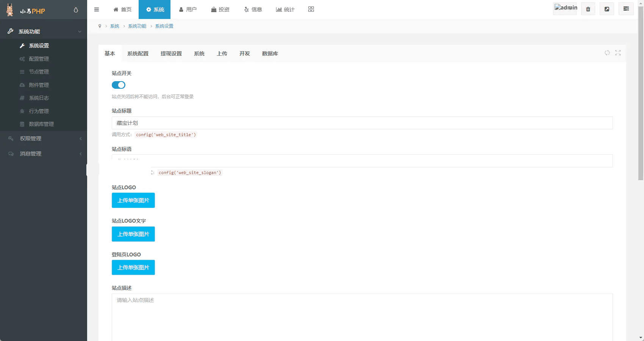Open 数据库管理 in the sidebar
Viewport: 644px width, 341px height.
pos(41,124)
